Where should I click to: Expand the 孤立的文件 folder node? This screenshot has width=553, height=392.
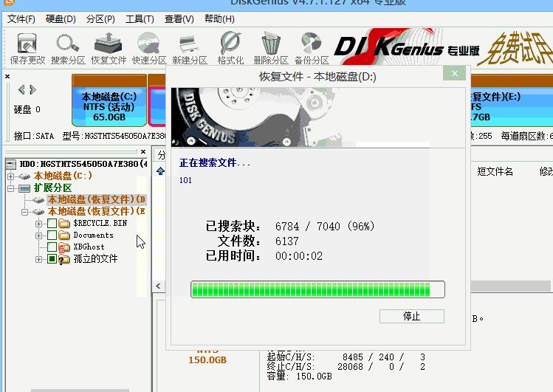pyautogui.click(x=38, y=259)
